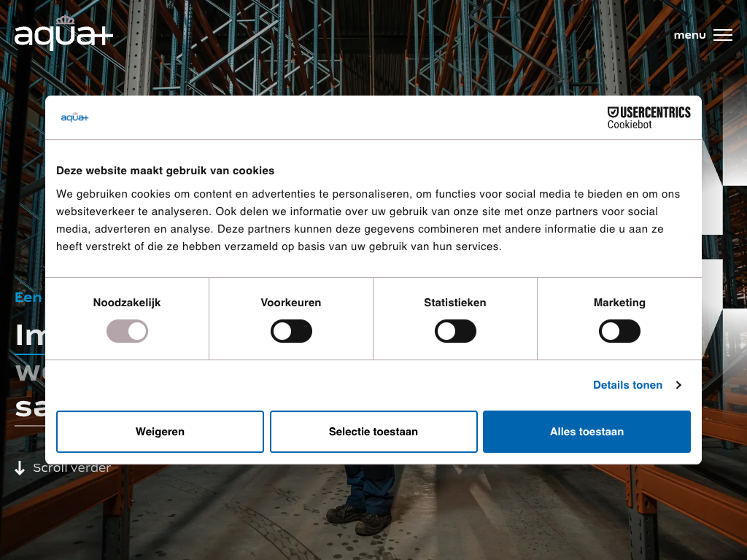Click the down arrow beside Scroll verder
This screenshot has width=747, height=560.
20,468
